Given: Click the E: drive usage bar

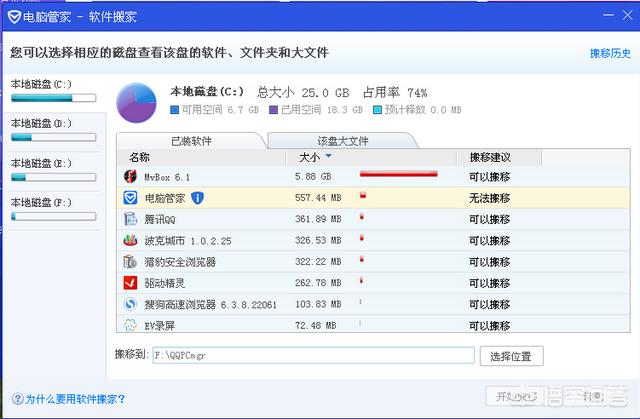Looking at the screenshot, I should pos(53,177).
